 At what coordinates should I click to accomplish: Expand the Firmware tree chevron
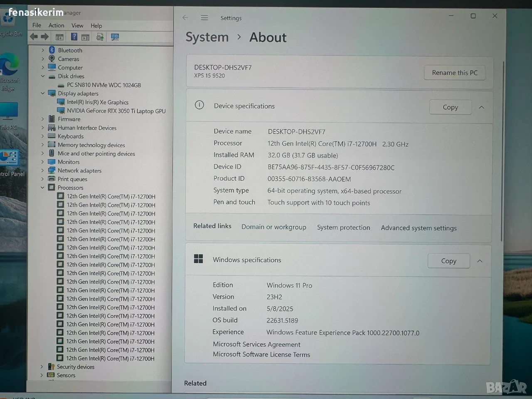tap(43, 119)
